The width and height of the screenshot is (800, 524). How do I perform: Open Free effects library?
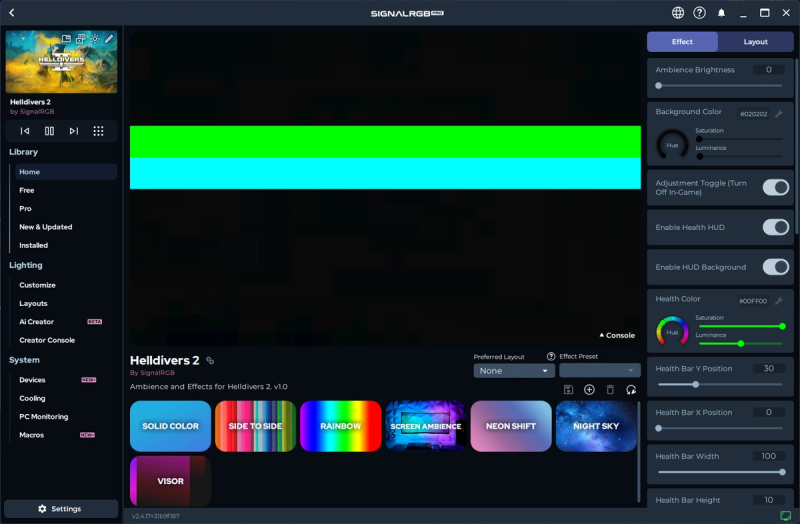point(27,190)
